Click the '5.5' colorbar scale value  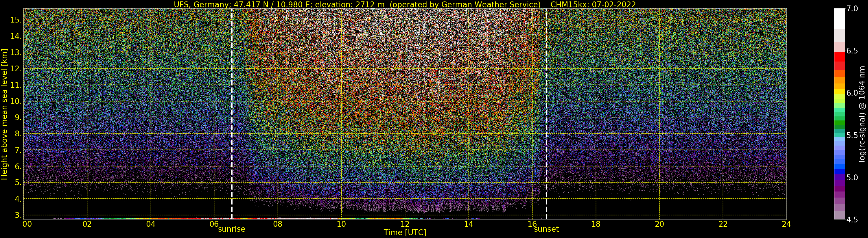click(x=852, y=135)
